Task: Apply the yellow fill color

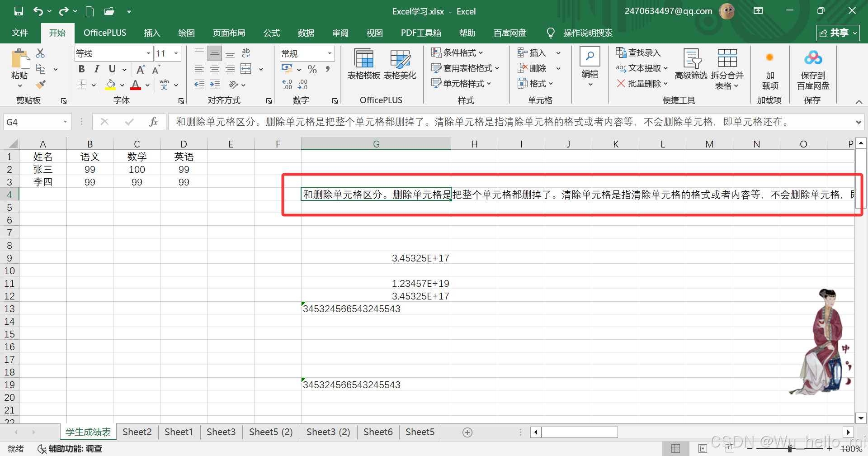Action: (110, 85)
